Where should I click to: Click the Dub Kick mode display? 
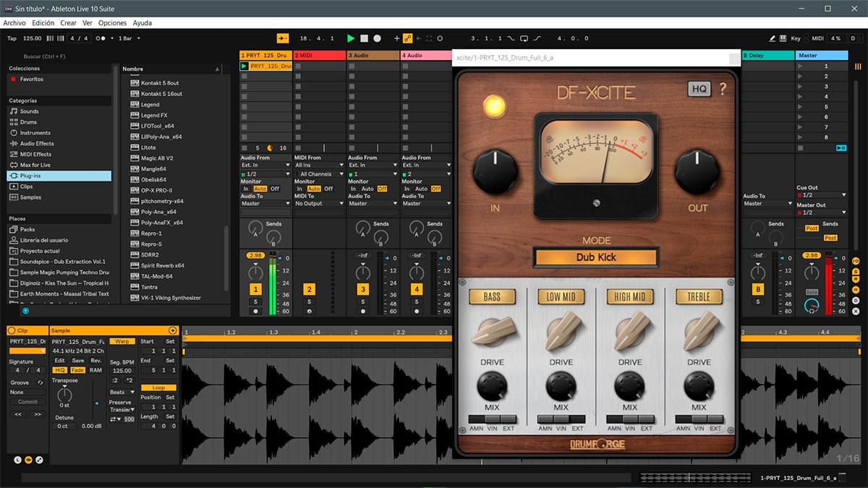coord(596,257)
